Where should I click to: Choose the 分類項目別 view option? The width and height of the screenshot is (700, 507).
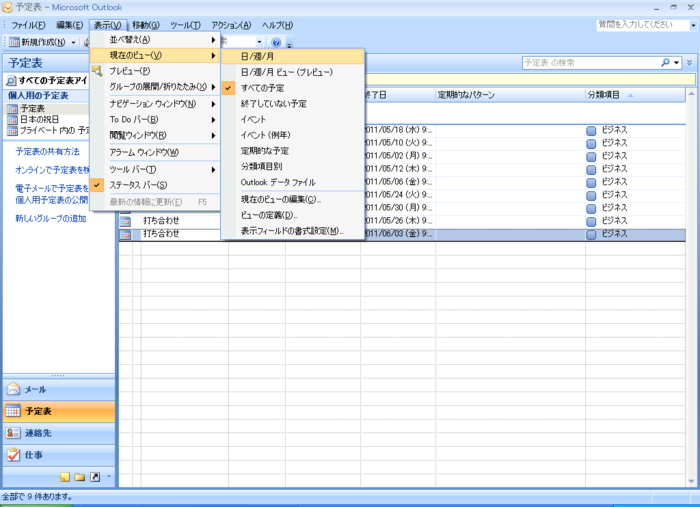[x=293, y=166]
